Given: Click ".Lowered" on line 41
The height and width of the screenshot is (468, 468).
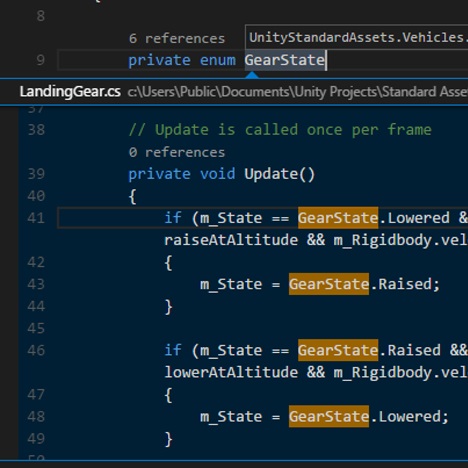Looking at the screenshot, I should point(414,218).
